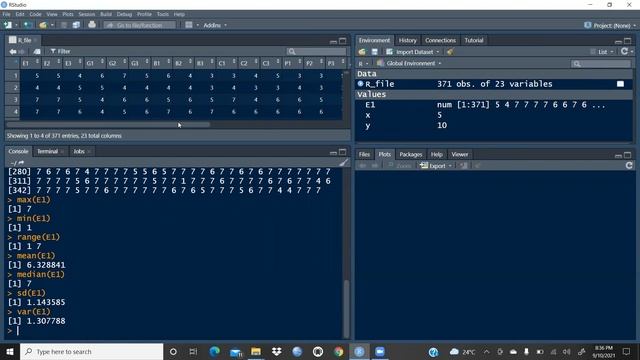
Task: Switch to the History tab
Action: point(407,40)
